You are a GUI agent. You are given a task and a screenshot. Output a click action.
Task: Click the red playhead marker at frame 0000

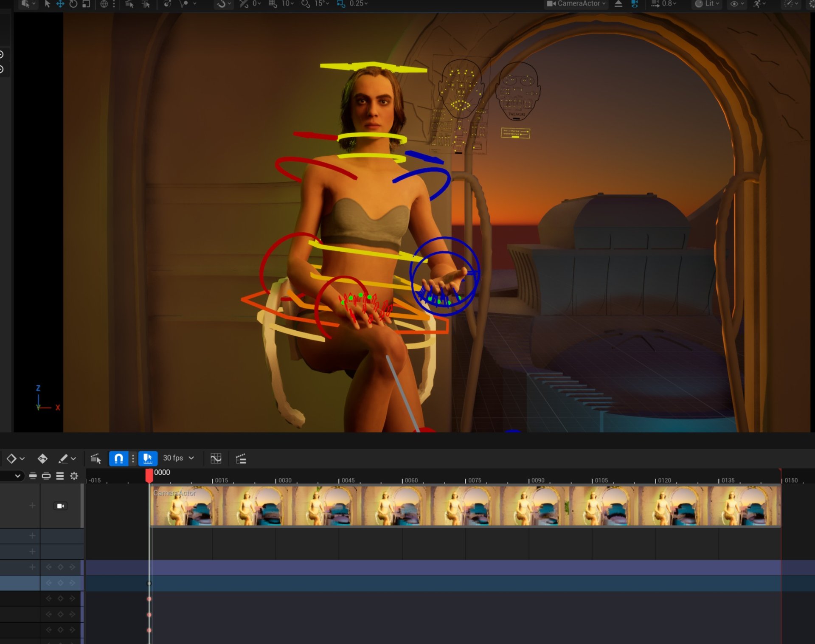tap(149, 475)
